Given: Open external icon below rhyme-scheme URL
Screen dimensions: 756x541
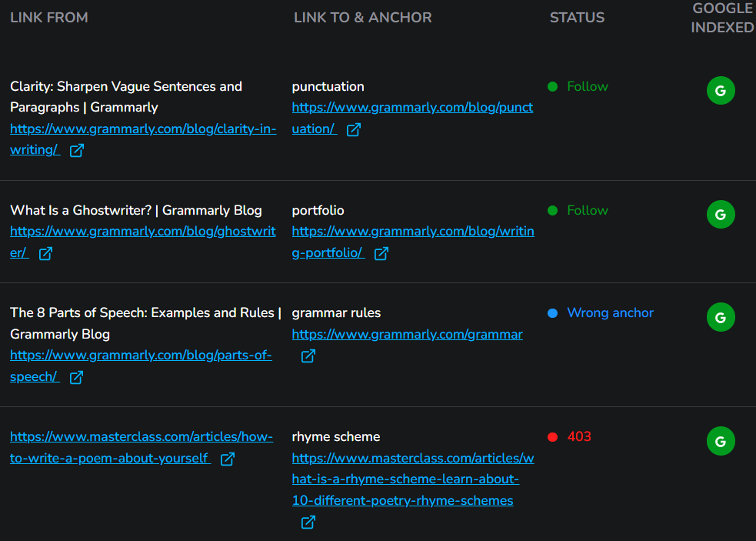Looking at the screenshot, I should click(x=308, y=523).
